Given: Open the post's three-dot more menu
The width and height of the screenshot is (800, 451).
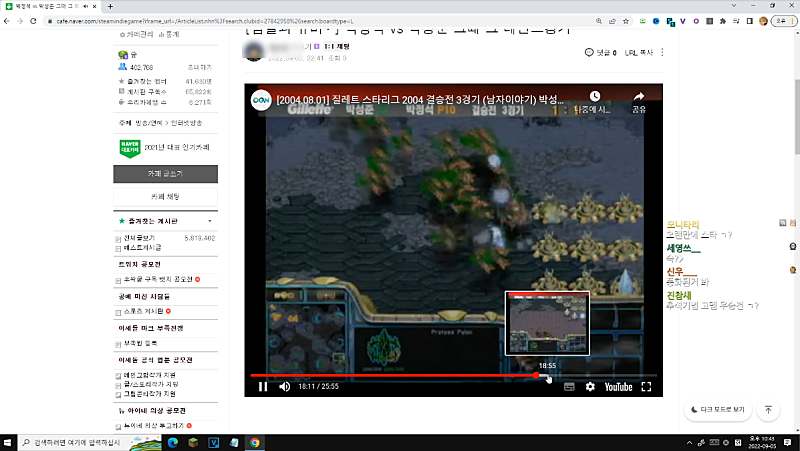Looking at the screenshot, I should coord(662,52).
